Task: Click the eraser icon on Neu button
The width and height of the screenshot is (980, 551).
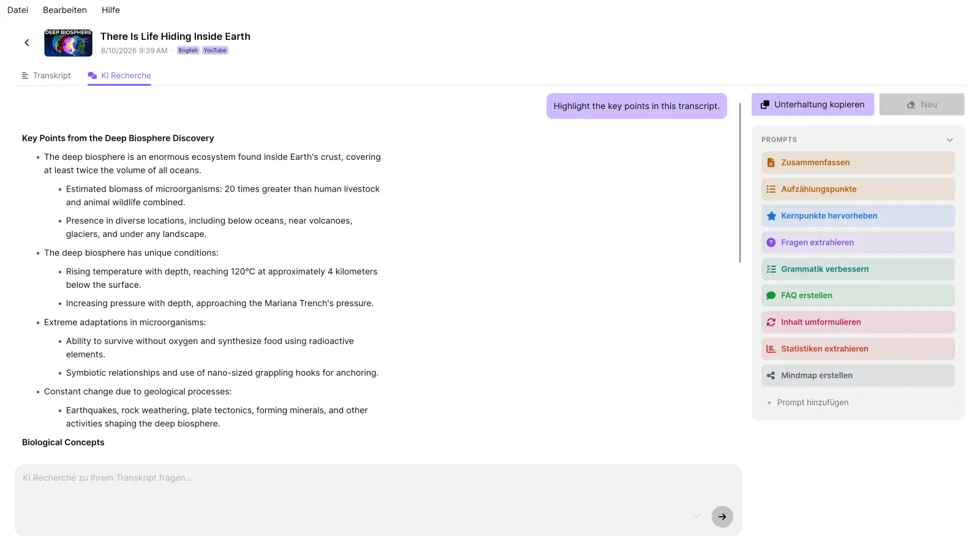Action: pos(911,105)
